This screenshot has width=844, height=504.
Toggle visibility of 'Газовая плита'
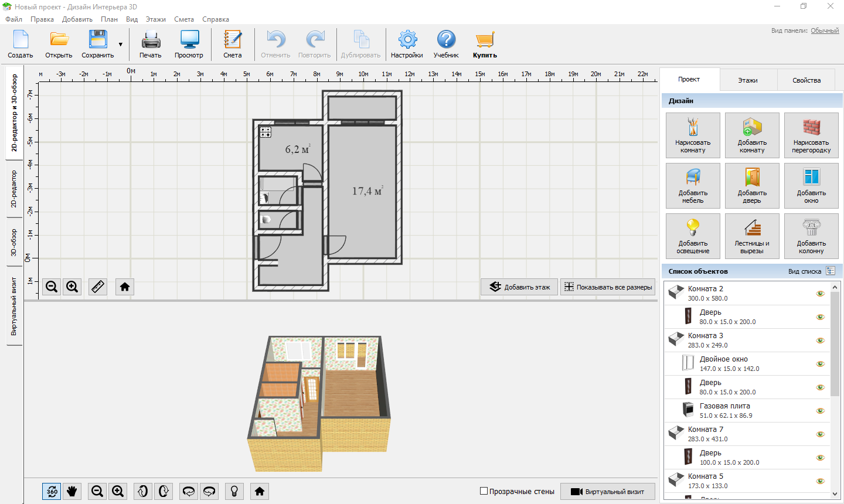coord(820,411)
